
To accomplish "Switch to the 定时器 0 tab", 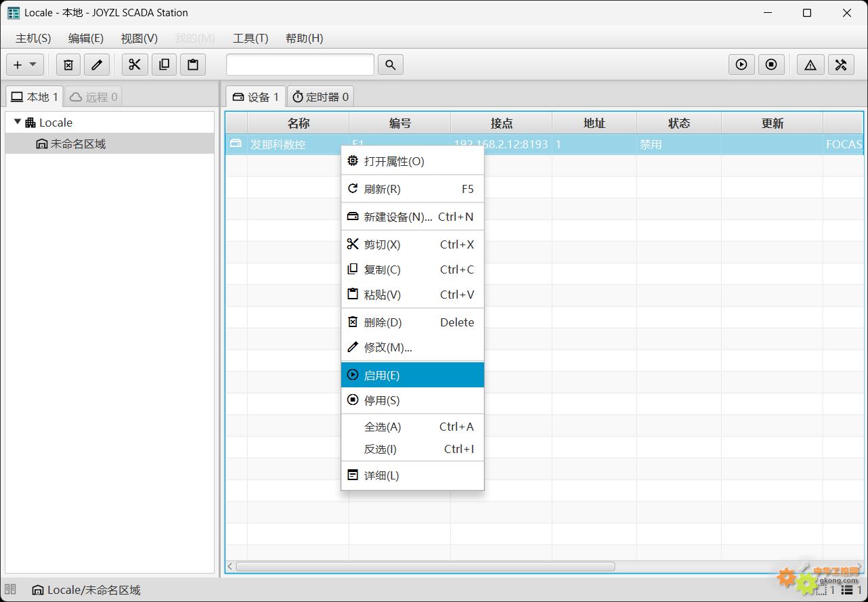I will click(x=320, y=97).
